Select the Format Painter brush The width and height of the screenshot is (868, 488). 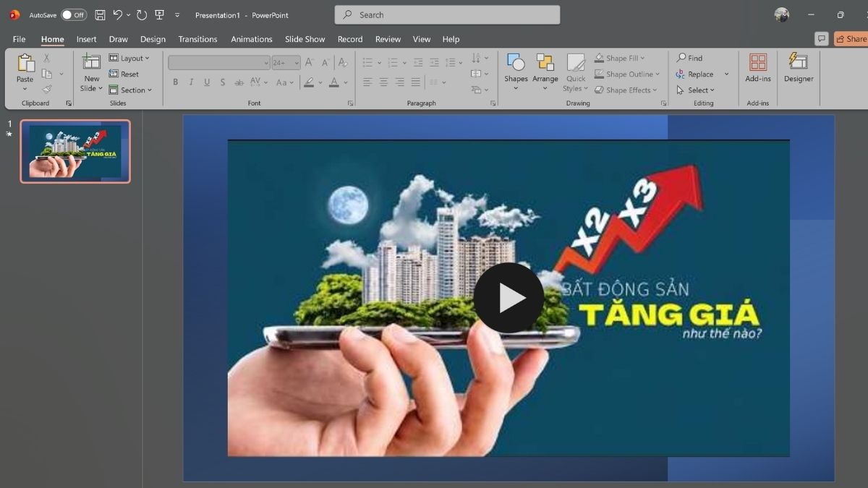coord(46,90)
